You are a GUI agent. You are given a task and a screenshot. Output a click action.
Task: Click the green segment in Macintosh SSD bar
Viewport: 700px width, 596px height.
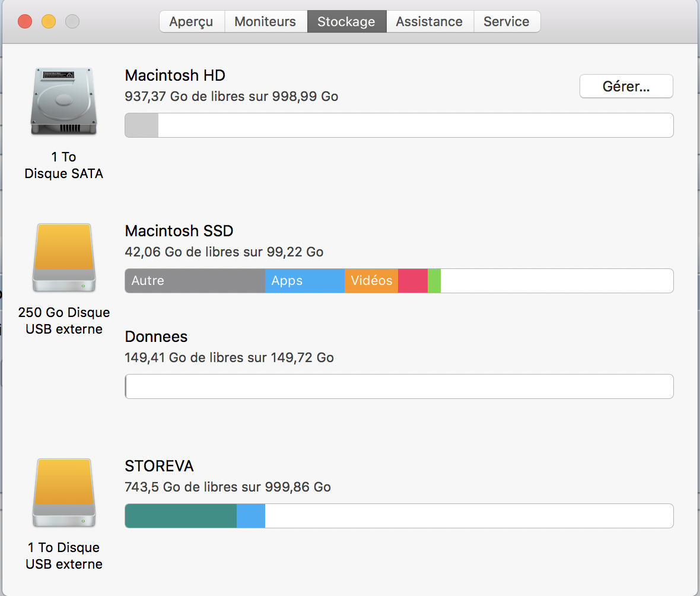[x=434, y=281]
